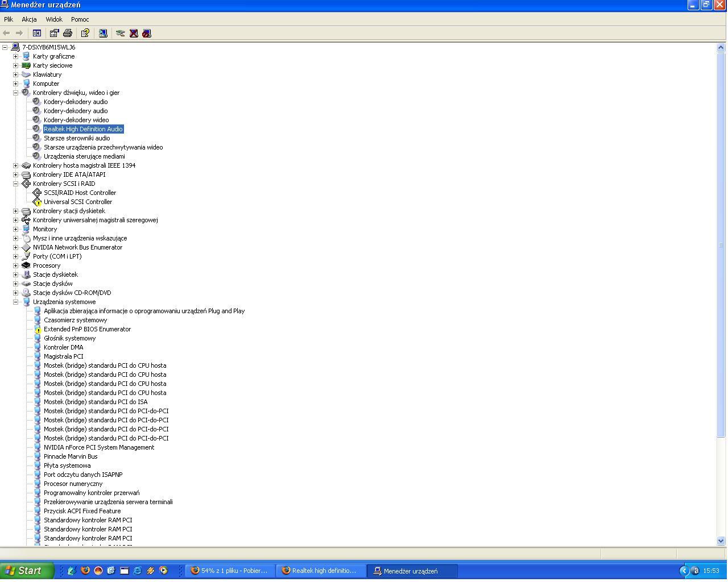The height and width of the screenshot is (582, 728).
Task: Click the system clock showing 15:53
Action: [711, 571]
